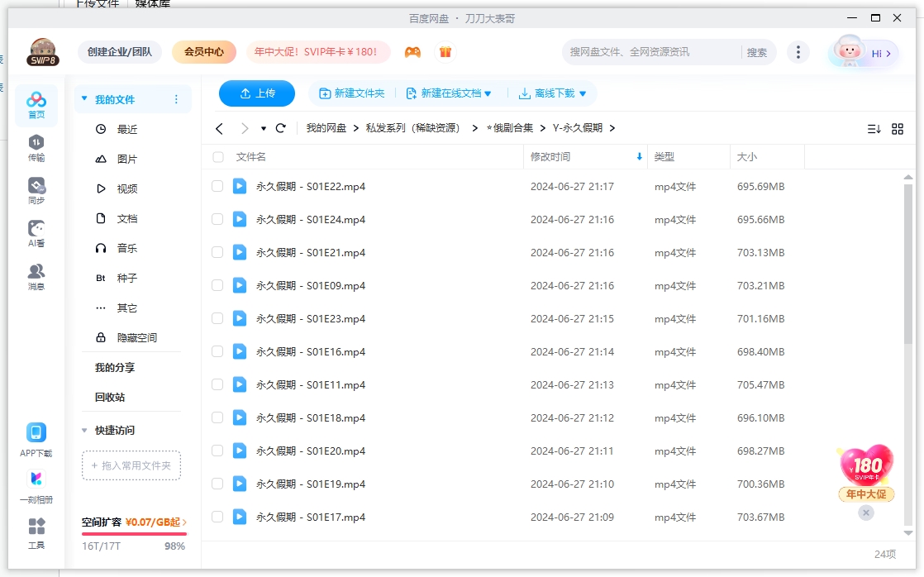The image size is (924, 577).
Task: Open the 我的文件 options menu
Action: [175, 98]
